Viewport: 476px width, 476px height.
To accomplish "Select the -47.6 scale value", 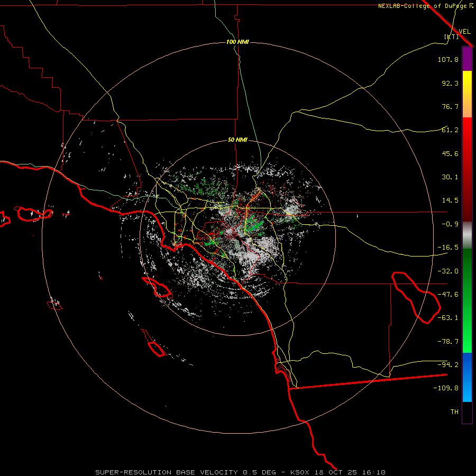I will (x=448, y=295).
